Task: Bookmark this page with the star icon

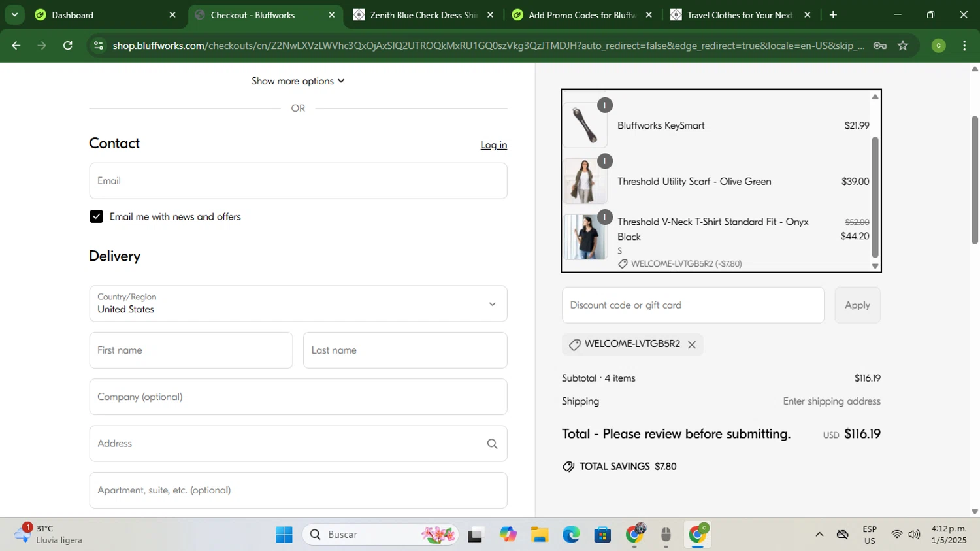Action: pyautogui.click(x=903, y=46)
